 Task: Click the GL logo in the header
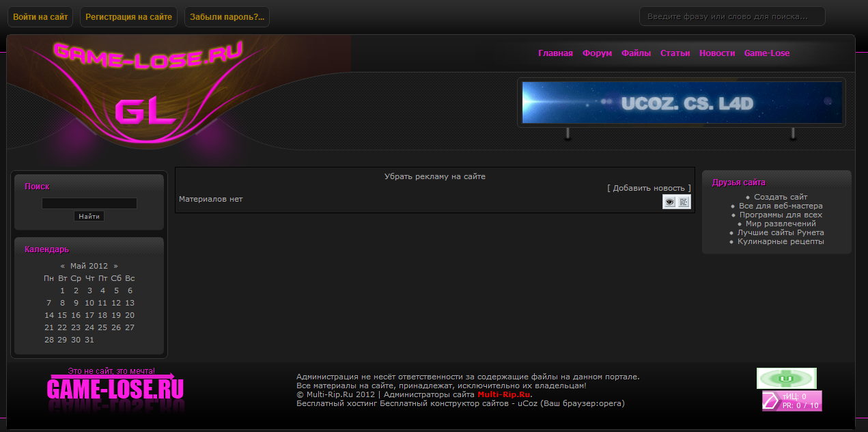pos(145,112)
